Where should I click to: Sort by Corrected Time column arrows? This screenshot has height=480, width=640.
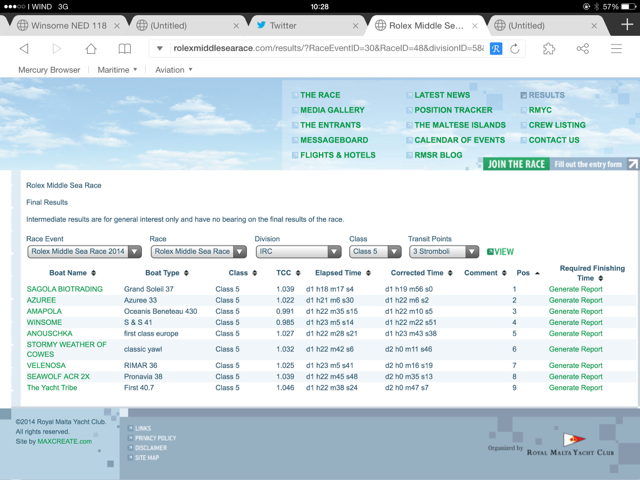[450, 273]
